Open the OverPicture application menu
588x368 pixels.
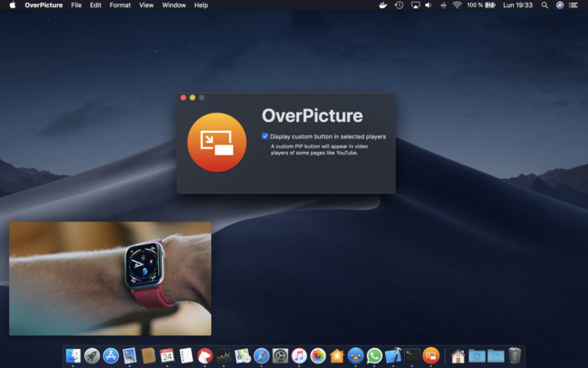pos(44,5)
